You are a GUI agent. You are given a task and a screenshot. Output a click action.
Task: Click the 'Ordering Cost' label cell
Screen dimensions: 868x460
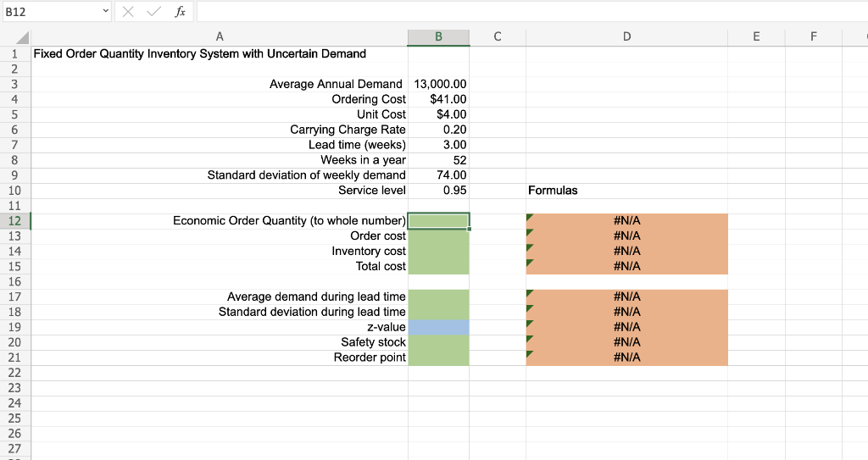pyautogui.click(x=220, y=99)
